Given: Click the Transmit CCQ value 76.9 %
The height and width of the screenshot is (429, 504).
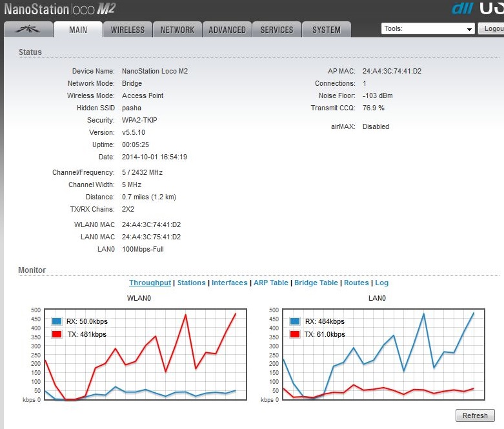Looking at the screenshot, I should pos(373,108).
